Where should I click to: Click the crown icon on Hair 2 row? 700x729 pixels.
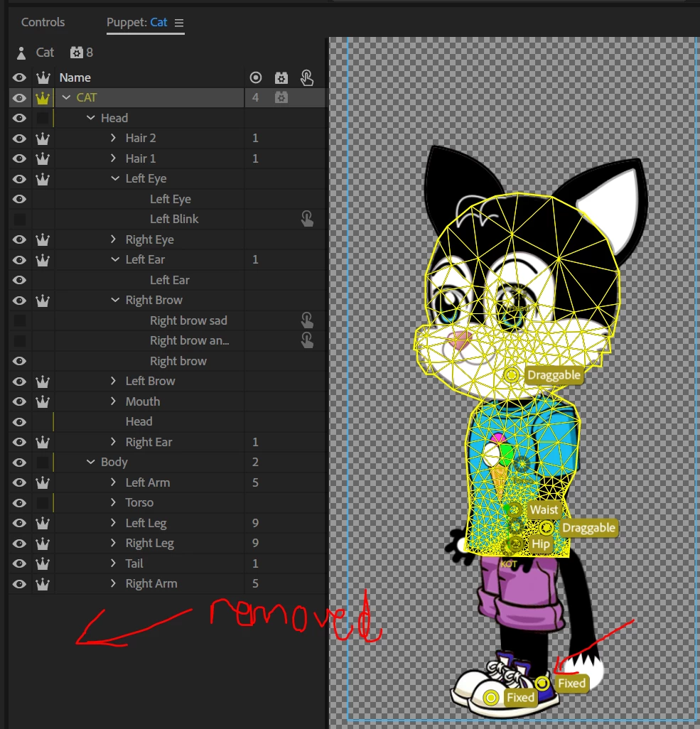(x=43, y=139)
